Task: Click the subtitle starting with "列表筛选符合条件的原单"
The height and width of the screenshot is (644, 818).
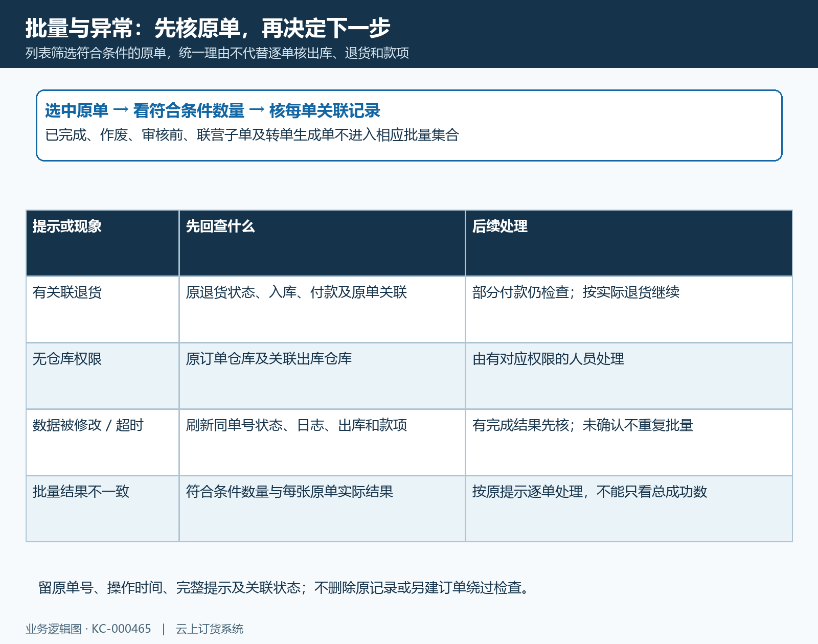Action: point(217,53)
